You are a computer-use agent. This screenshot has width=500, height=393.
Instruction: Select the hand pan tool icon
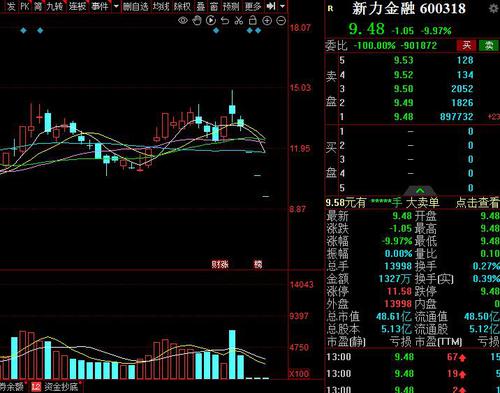[197, 21]
